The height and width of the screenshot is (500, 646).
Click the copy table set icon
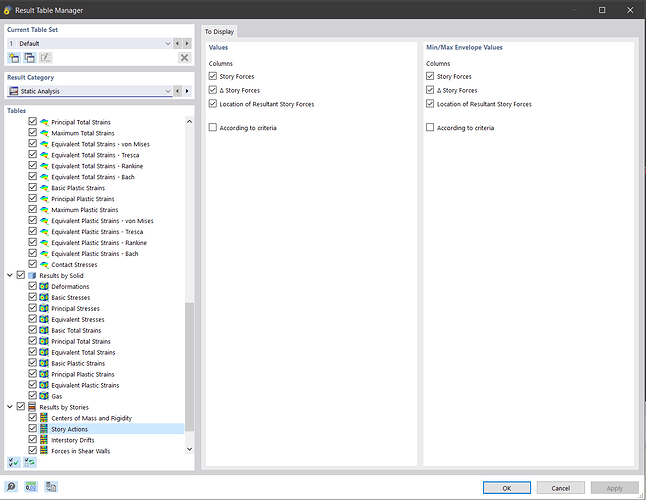click(x=29, y=58)
